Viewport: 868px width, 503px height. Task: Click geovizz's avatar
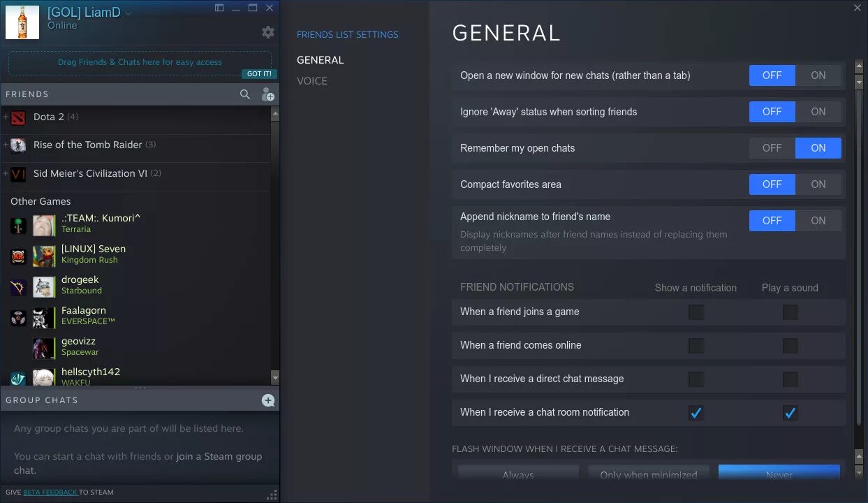point(43,349)
